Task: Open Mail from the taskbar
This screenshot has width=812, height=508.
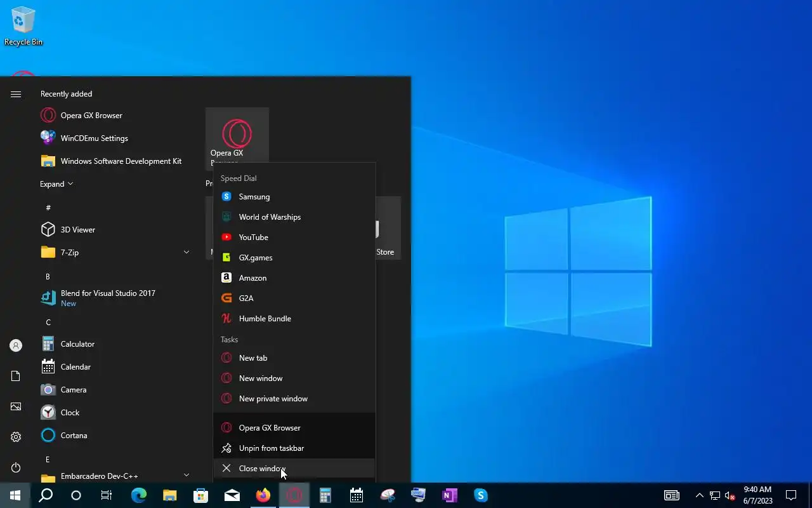Action: (232, 495)
